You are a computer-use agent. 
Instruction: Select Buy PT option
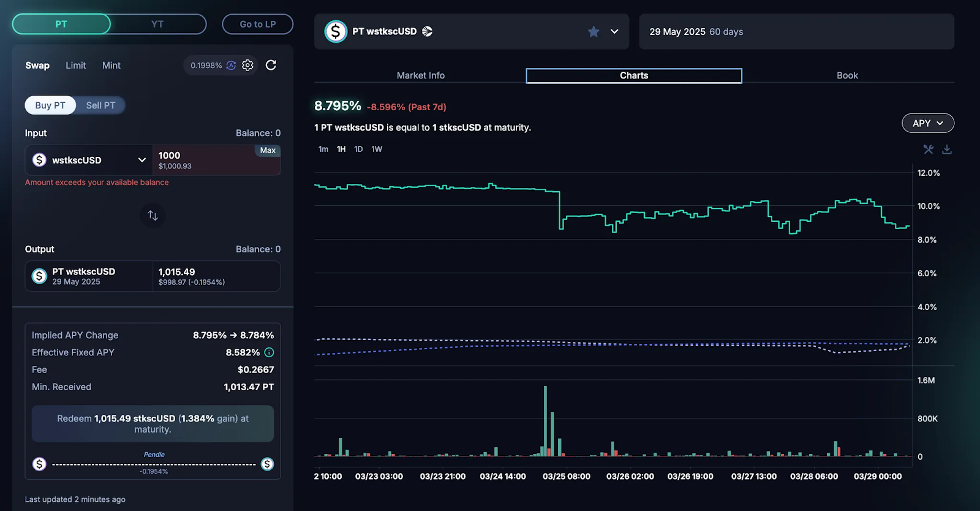click(50, 105)
